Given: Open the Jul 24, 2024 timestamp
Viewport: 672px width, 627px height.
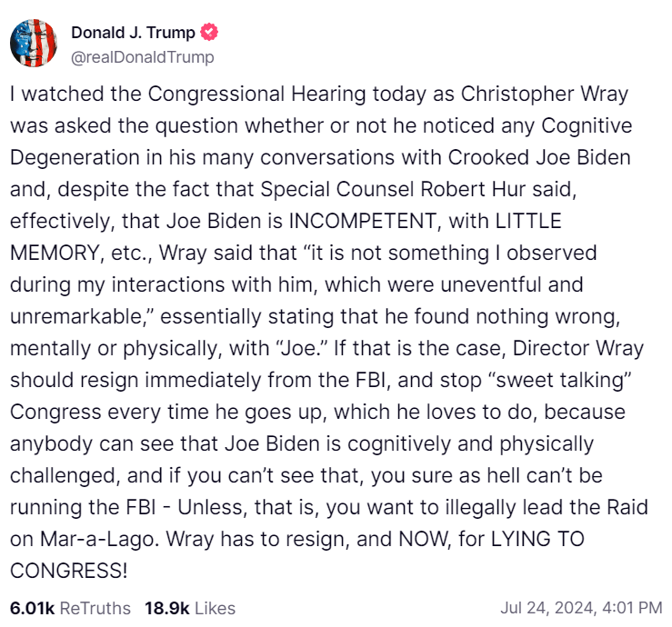Looking at the screenshot, I should point(581,608).
